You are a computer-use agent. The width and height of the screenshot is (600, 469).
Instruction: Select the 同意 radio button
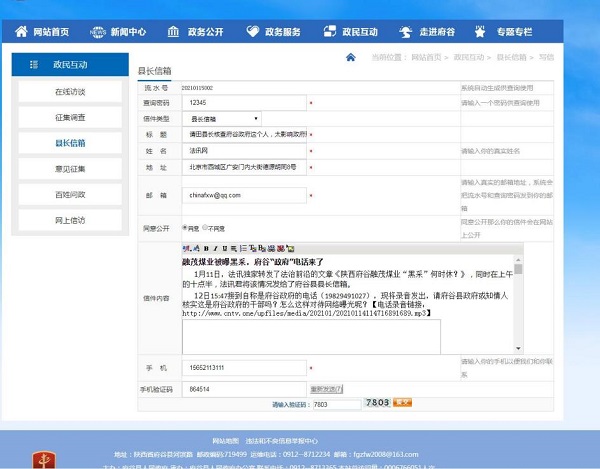184,227
